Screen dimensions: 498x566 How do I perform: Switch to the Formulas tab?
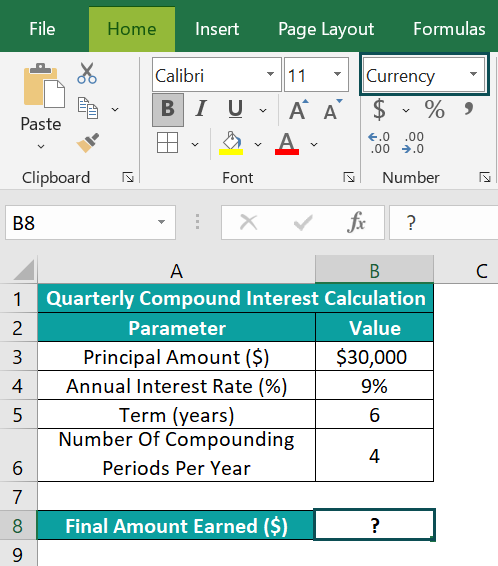pyautogui.click(x=449, y=29)
